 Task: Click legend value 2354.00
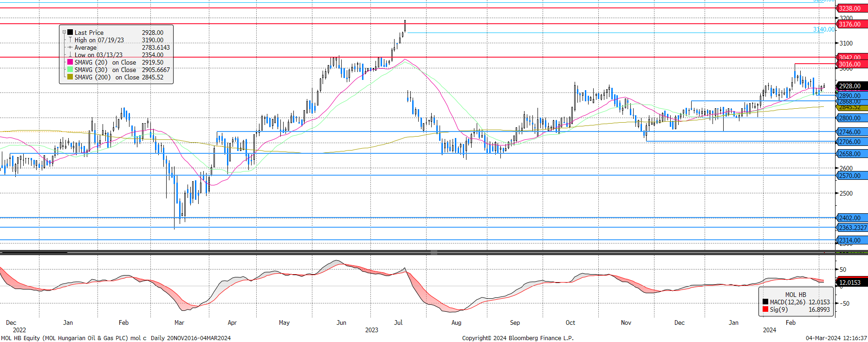(153, 55)
